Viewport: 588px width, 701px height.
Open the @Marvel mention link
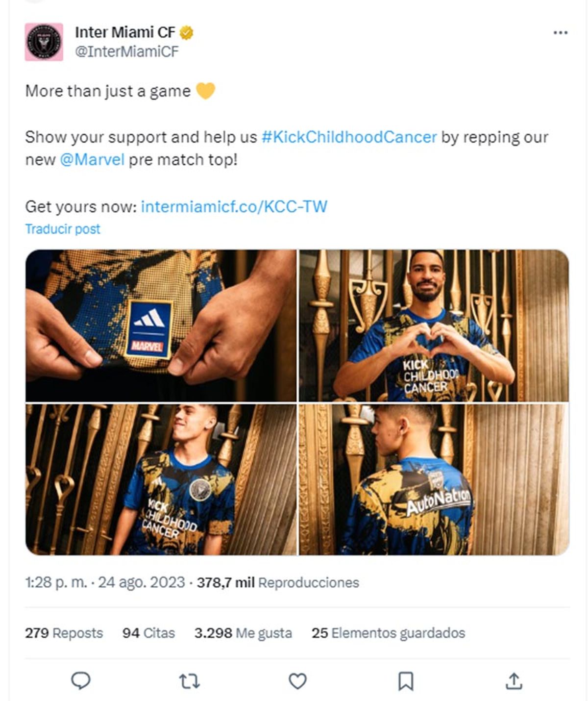click(x=92, y=160)
